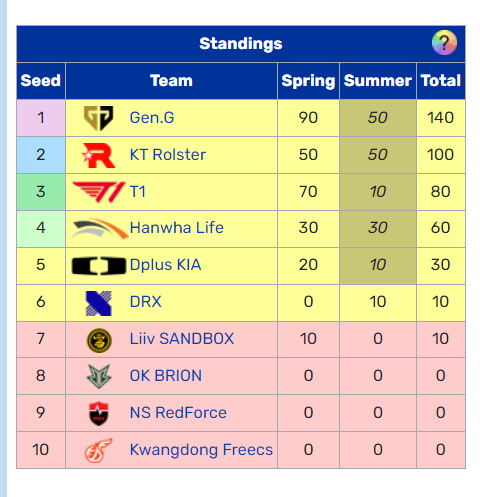Open the Gen.G team link
480x497 pixels.
pyautogui.click(x=152, y=118)
